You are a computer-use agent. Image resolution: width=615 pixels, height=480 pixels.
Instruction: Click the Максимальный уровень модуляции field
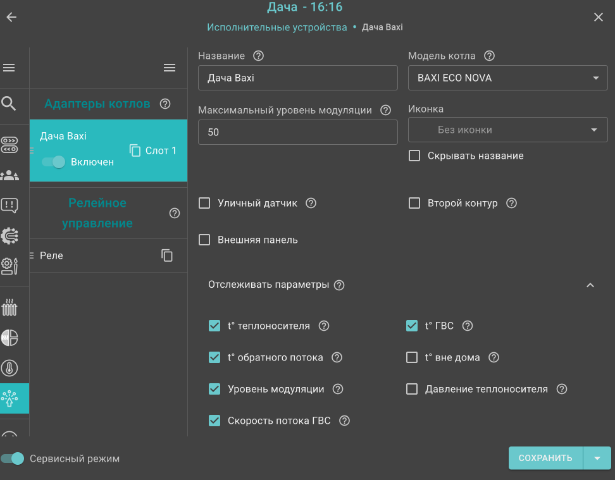tap(295, 131)
